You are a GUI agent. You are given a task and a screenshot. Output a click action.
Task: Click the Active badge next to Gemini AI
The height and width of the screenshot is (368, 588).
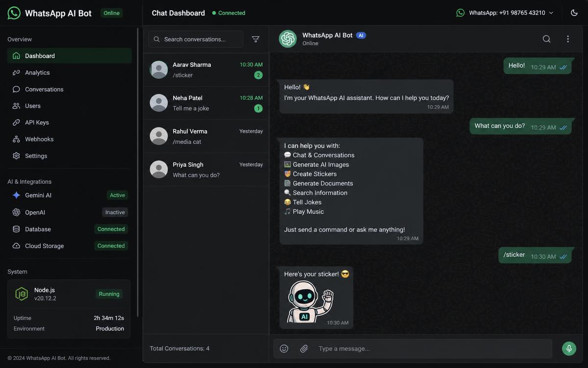click(117, 195)
